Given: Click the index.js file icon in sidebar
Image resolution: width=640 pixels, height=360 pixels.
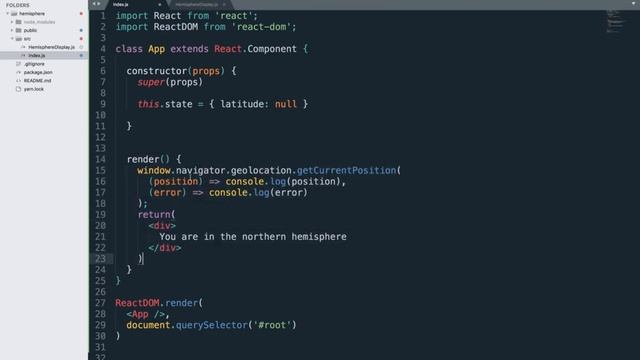Looking at the screenshot, I should [23, 56].
